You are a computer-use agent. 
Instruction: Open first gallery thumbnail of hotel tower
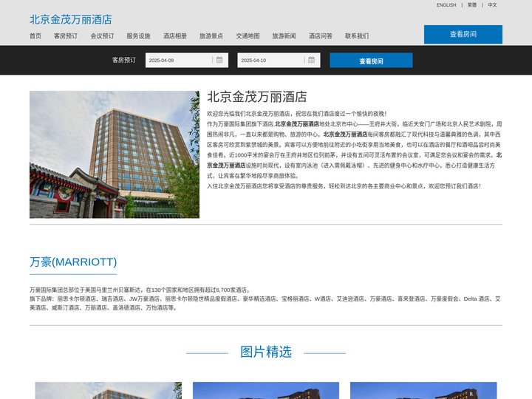click(108, 391)
